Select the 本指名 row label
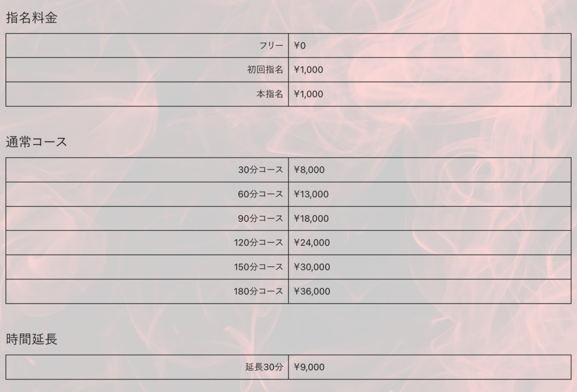The width and height of the screenshot is (577, 392). tap(270, 94)
